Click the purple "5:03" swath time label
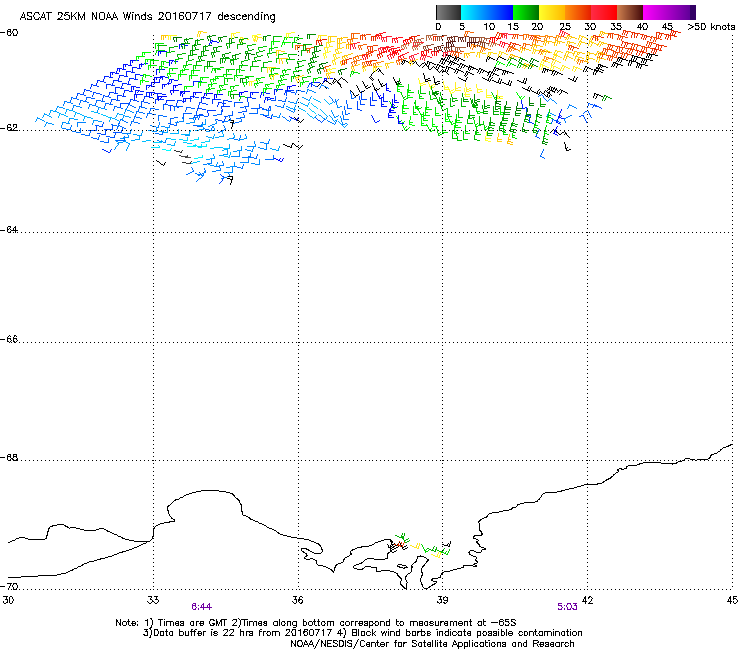 click(567, 607)
